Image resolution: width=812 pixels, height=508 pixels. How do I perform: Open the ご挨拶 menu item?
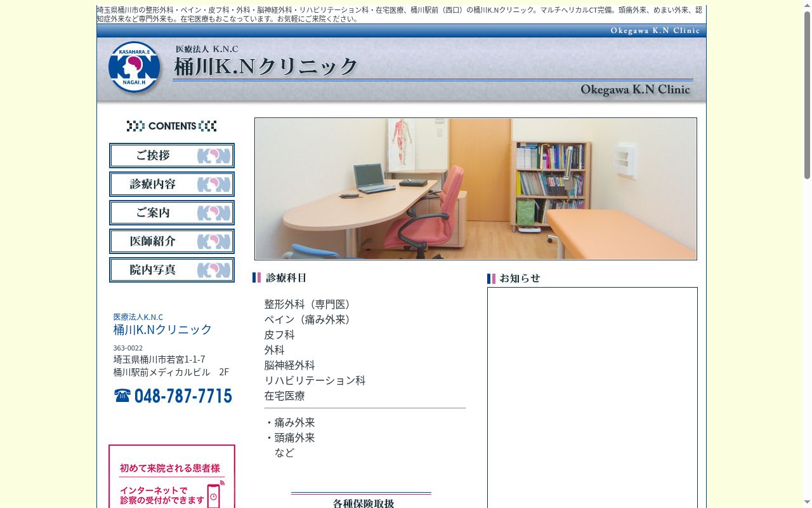pos(172,156)
